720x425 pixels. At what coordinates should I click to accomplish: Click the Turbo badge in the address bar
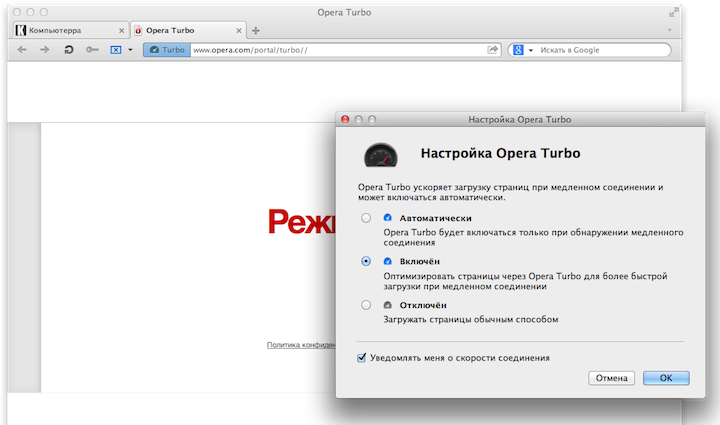(x=167, y=49)
